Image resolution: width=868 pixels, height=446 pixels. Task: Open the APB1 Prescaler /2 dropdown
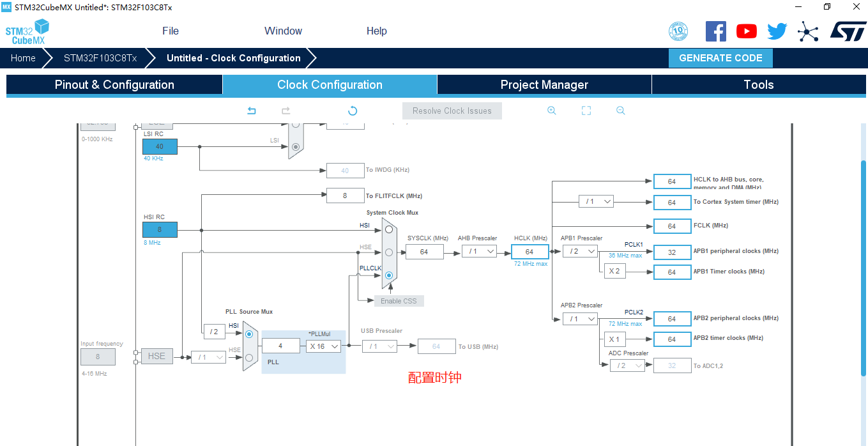click(x=580, y=252)
